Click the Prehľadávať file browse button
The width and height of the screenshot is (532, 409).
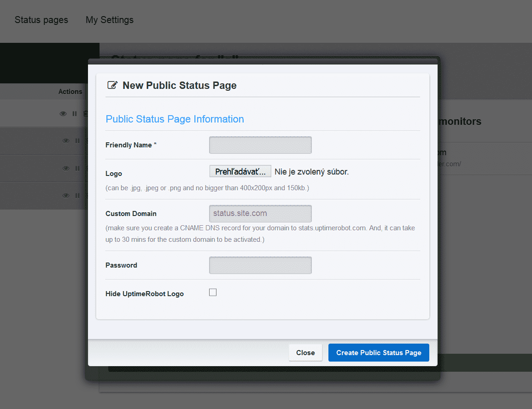(240, 171)
